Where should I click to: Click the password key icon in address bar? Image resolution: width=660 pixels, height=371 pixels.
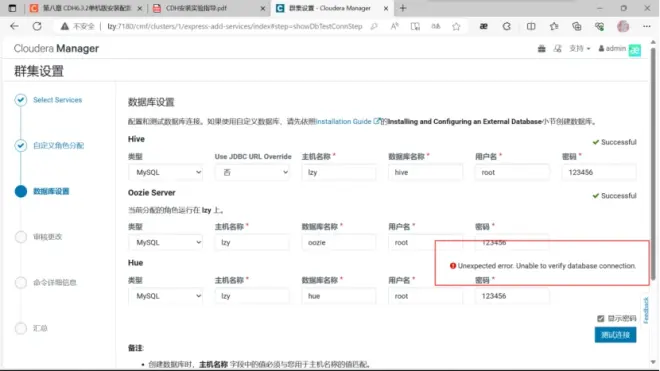click(374, 26)
